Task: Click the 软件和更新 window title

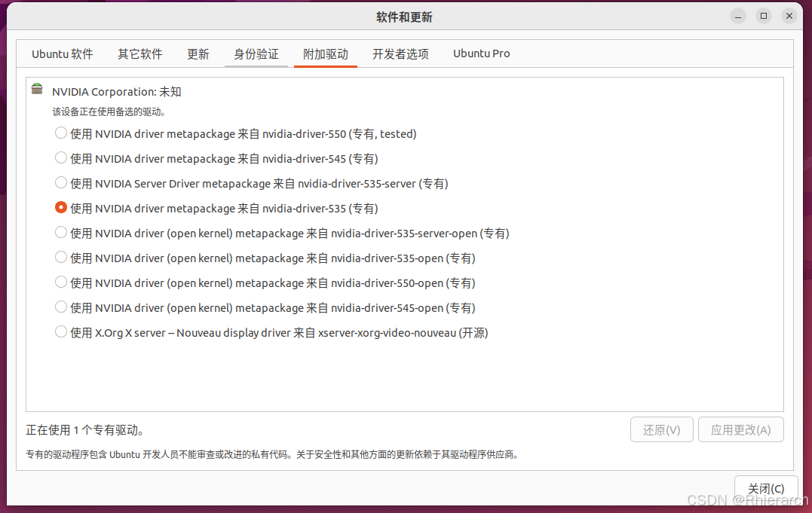Action: click(404, 17)
